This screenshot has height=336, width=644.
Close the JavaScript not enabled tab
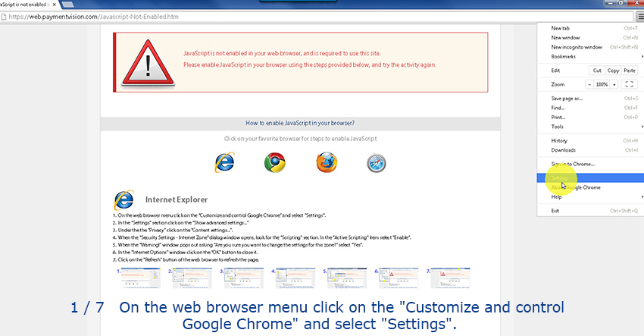[x=55, y=5]
